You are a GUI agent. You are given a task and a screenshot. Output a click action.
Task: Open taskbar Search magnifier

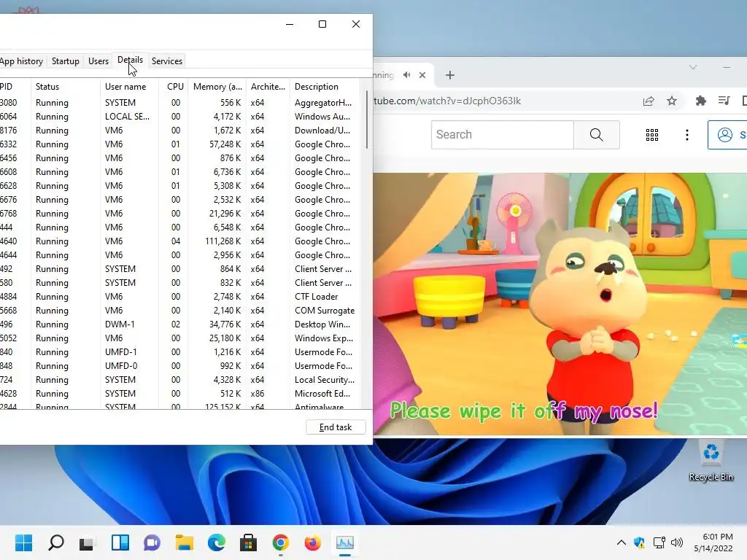[x=55, y=542]
